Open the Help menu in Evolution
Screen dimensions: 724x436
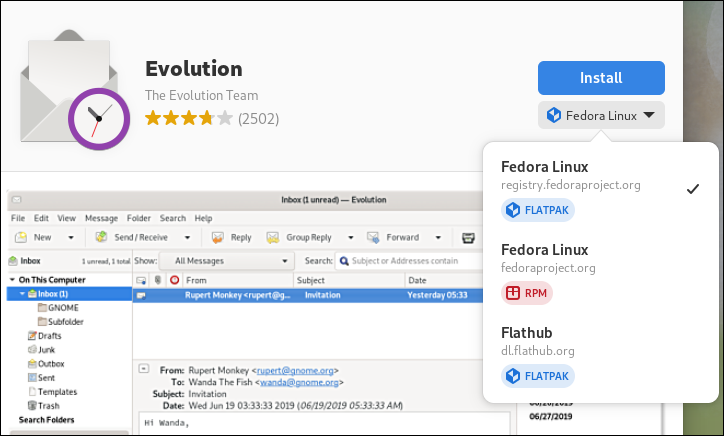click(x=203, y=218)
